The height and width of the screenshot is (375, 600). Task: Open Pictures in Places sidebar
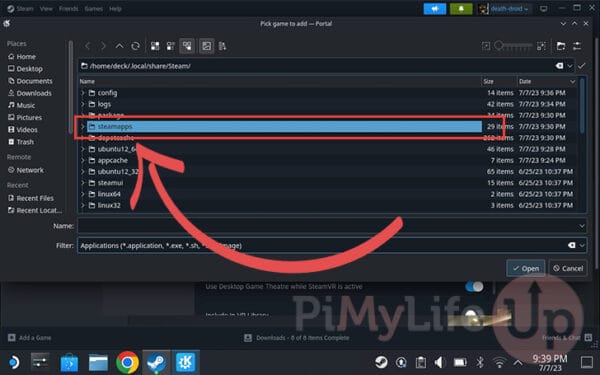click(25, 117)
